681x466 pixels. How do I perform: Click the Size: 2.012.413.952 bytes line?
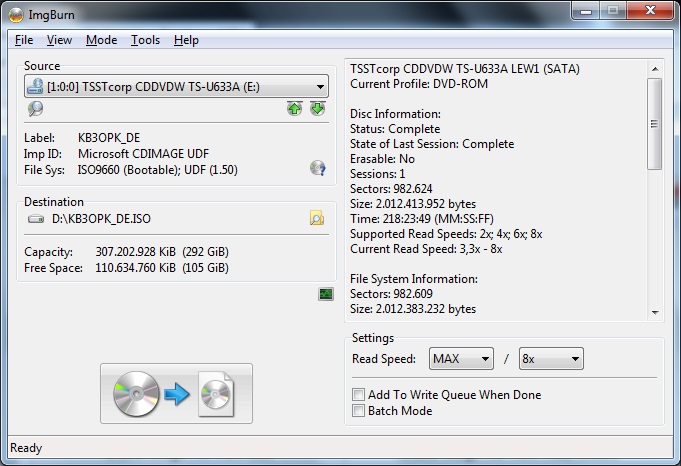click(x=413, y=204)
